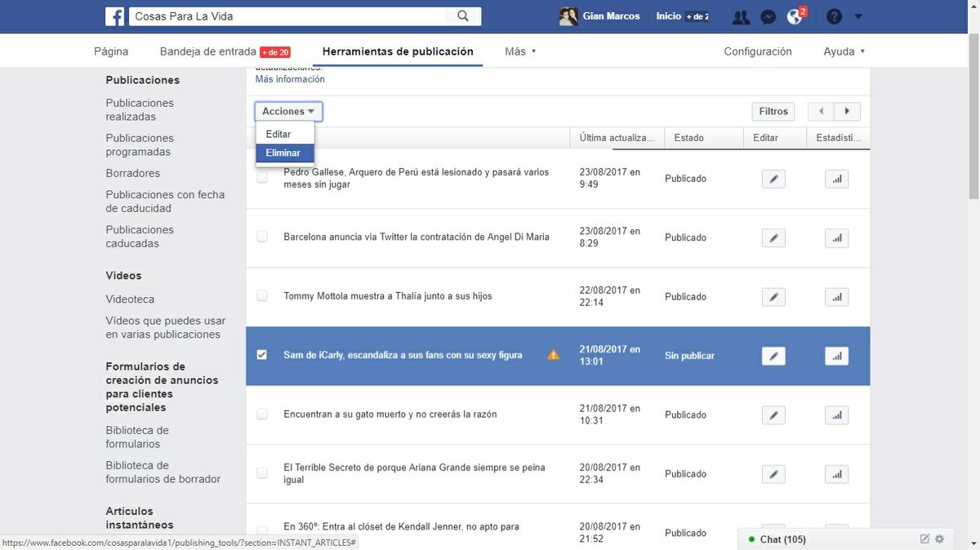Edit the Barcelona Di Maria post with pencil icon
Viewport: 980px width, 550px height.
(x=773, y=237)
